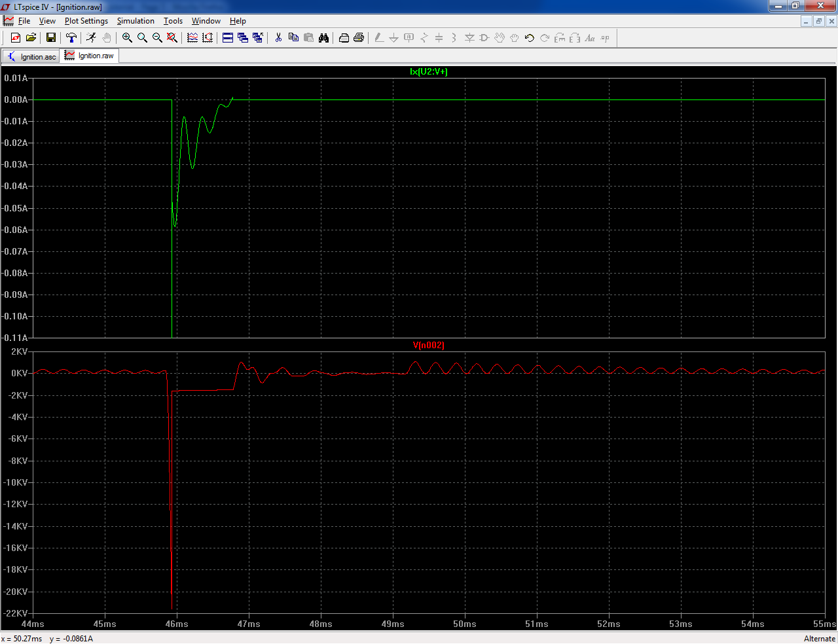838x644 pixels.
Task: Click the 50ms time axis label
Action: 465,624
